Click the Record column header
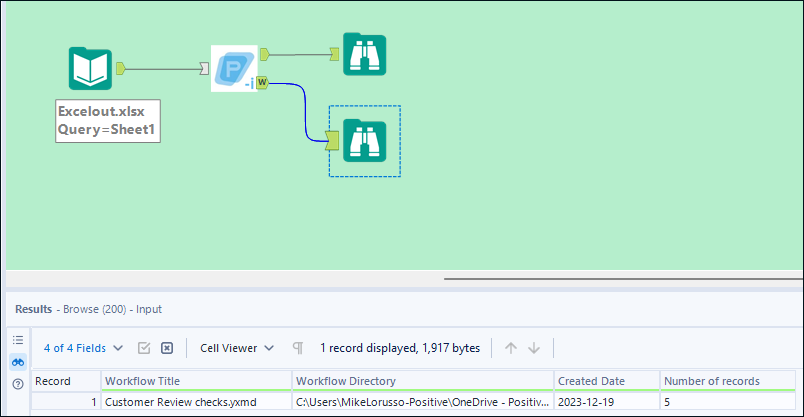 click(x=66, y=381)
